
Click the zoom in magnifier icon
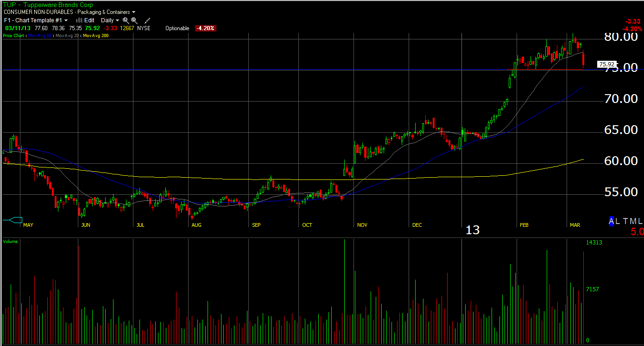point(126,20)
